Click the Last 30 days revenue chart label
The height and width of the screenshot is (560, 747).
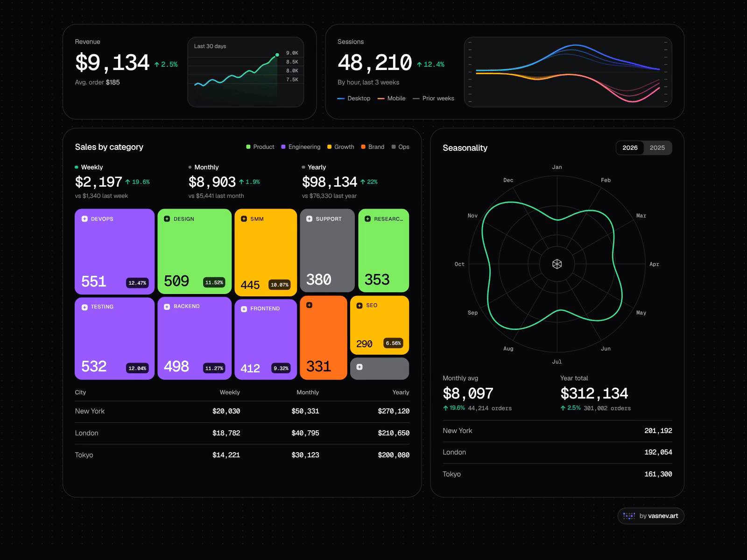click(210, 46)
